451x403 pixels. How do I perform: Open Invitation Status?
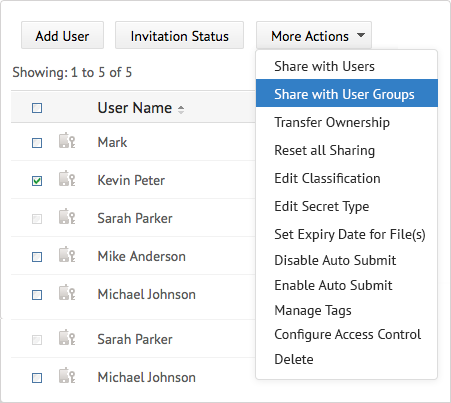(x=179, y=35)
